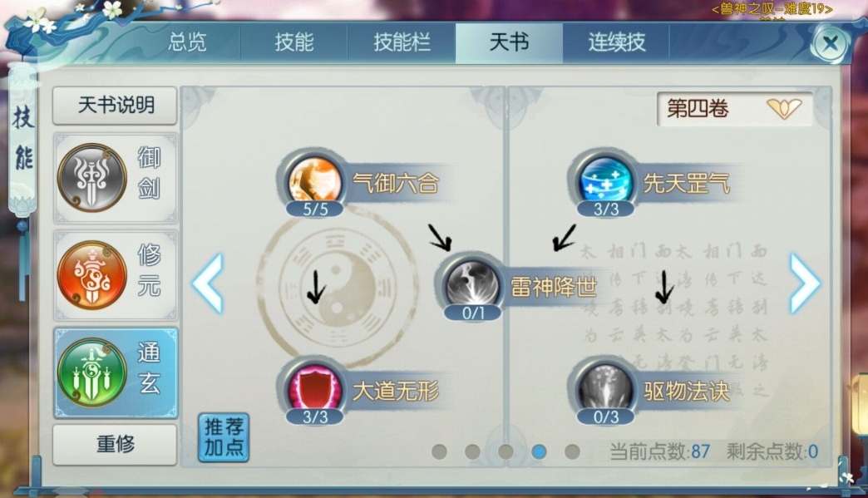This screenshot has height=498, width=868.
Task: Choose the 通玄 green category icon
Action: (92, 372)
